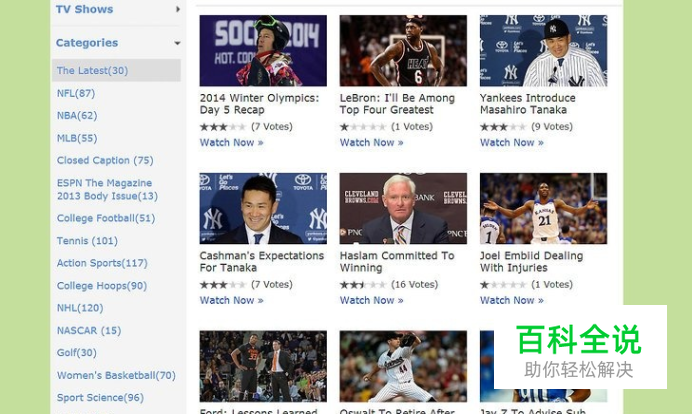Viewport: 692px width, 414px height.
Task: Open the Tennis (101) category
Action: pyautogui.click(x=87, y=241)
